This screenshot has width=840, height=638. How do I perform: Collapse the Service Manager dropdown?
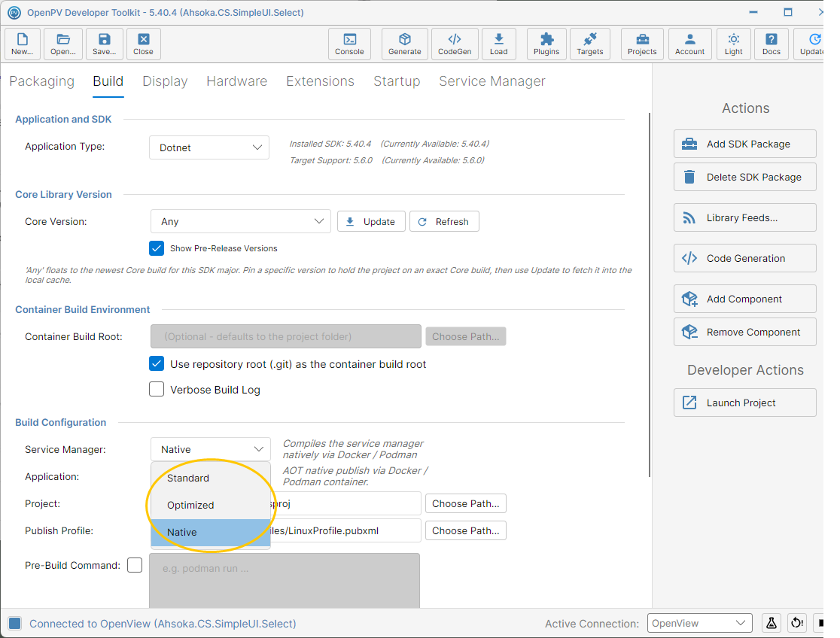pos(211,449)
